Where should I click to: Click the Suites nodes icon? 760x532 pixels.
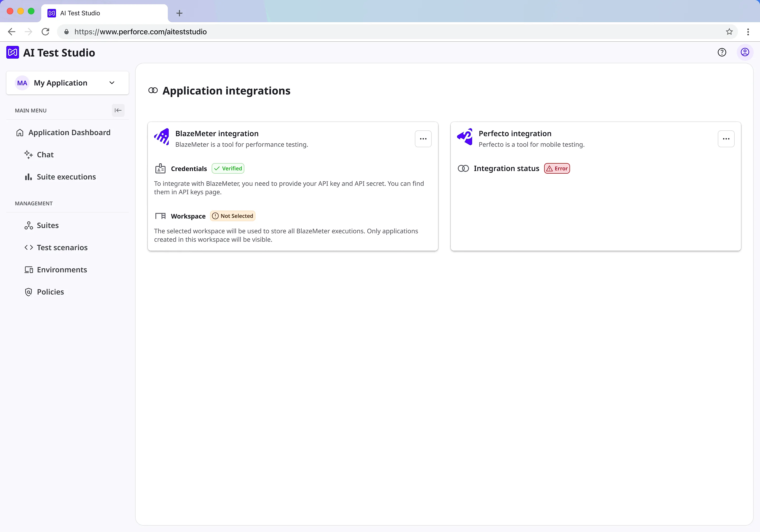(x=28, y=225)
